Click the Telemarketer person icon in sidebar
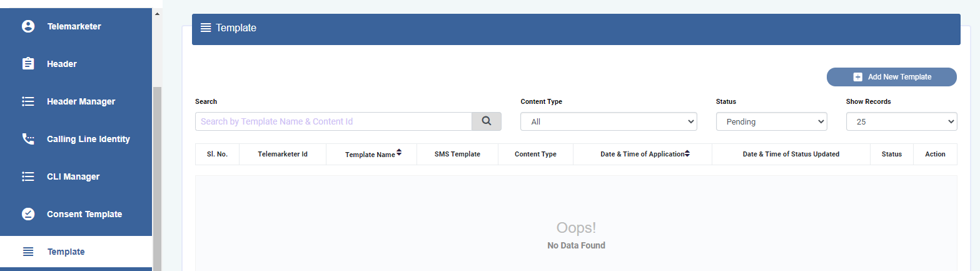This screenshot has height=271, width=980. click(x=28, y=26)
